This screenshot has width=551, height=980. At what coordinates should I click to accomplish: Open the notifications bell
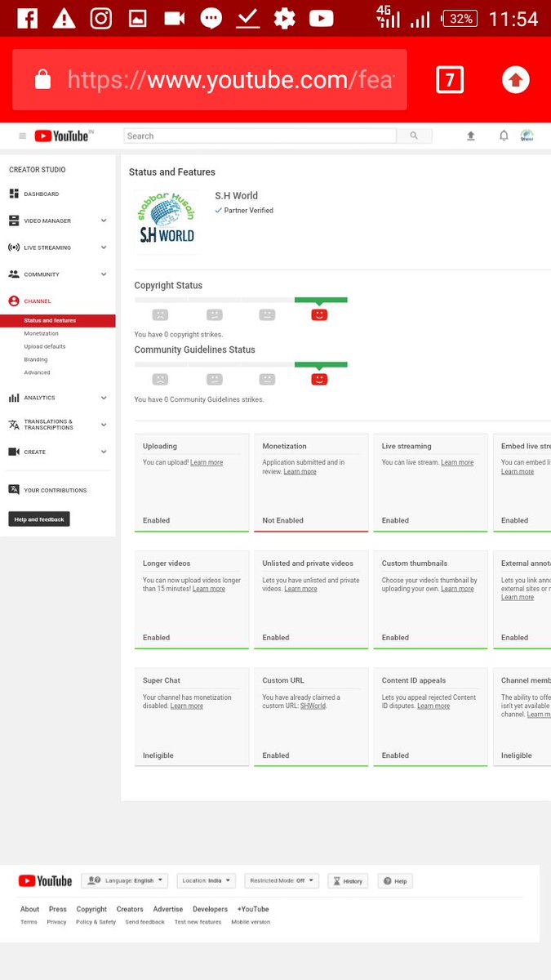point(504,136)
